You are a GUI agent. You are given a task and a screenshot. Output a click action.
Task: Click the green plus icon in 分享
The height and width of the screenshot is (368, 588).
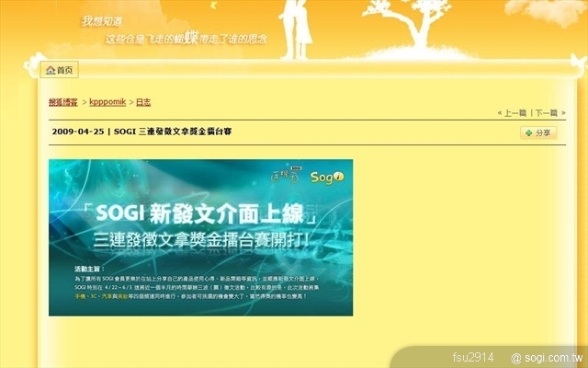pos(529,132)
